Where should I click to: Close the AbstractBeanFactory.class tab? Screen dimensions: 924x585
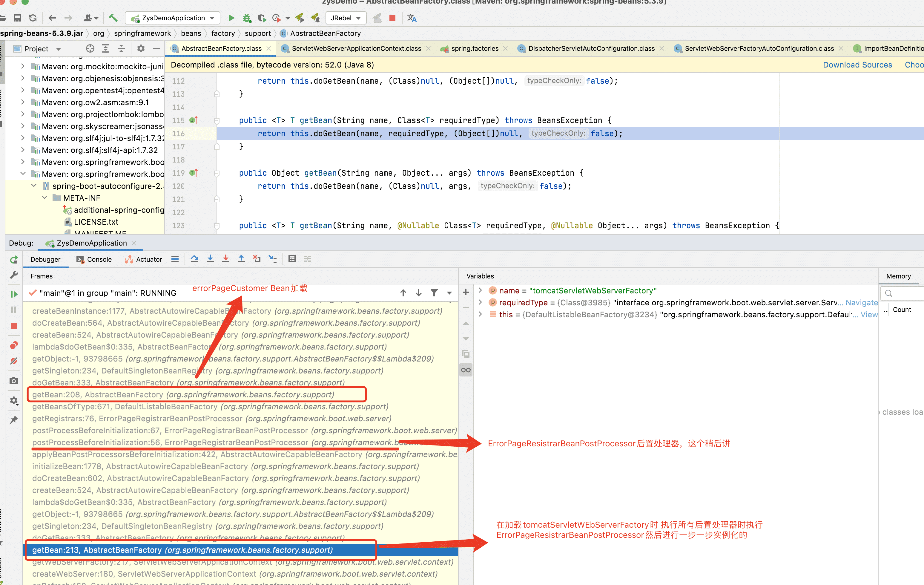[269, 48]
